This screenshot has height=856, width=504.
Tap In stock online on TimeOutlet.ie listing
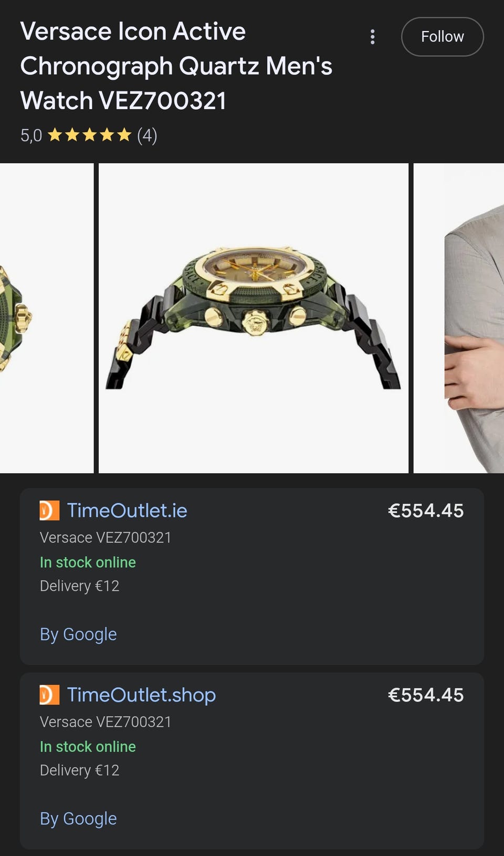click(x=88, y=562)
